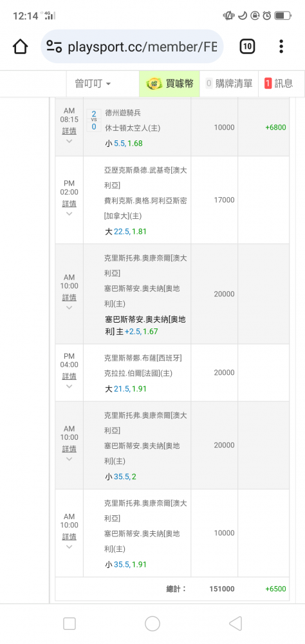Screen dimensions: 305x644
Task: Open 詳情 link for PM 02:00 match
Action: tap(69, 204)
